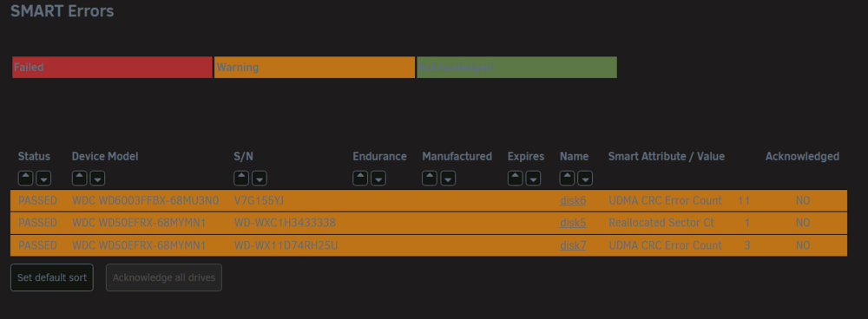Viewport: 868px width, 319px height.
Task: Open the disk6 link
Action: point(573,201)
